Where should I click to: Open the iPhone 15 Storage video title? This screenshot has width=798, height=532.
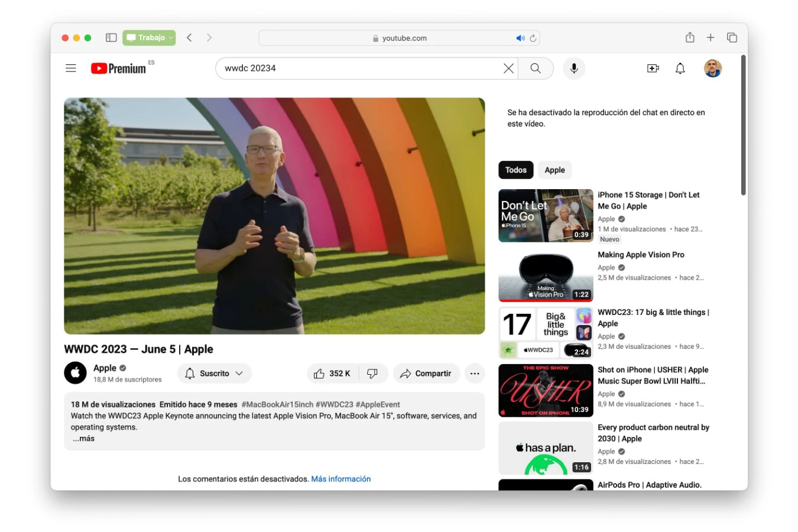click(648, 200)
